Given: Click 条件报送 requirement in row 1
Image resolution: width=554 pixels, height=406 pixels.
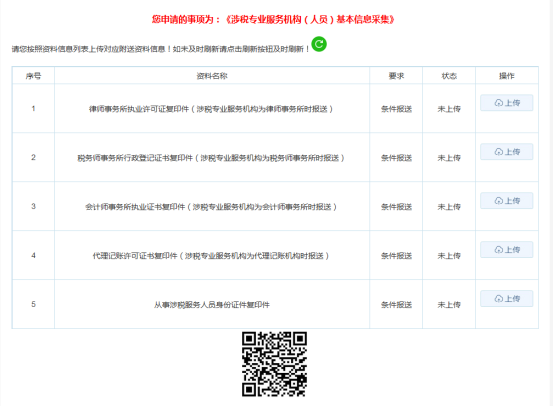Looking at the screenshot, I should coord(396,109).
